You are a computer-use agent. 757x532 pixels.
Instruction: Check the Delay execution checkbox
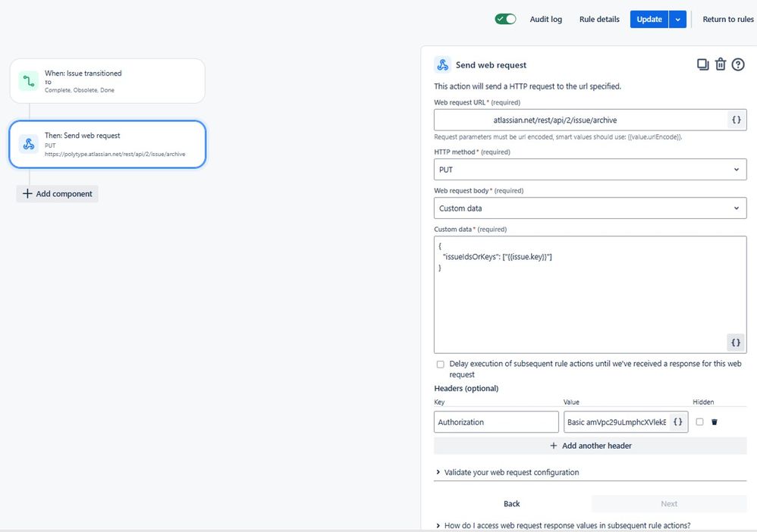click(440, 365)
